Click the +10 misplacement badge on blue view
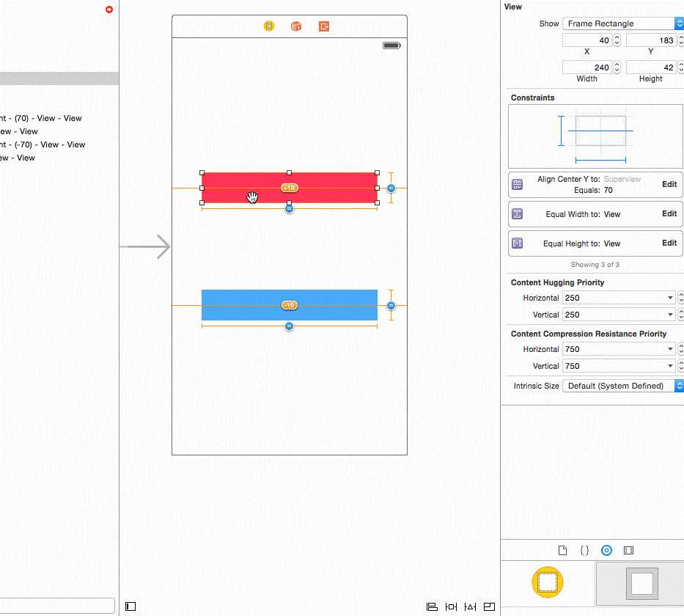The width and height of the screenshot is (684, 616). point(290,305)
